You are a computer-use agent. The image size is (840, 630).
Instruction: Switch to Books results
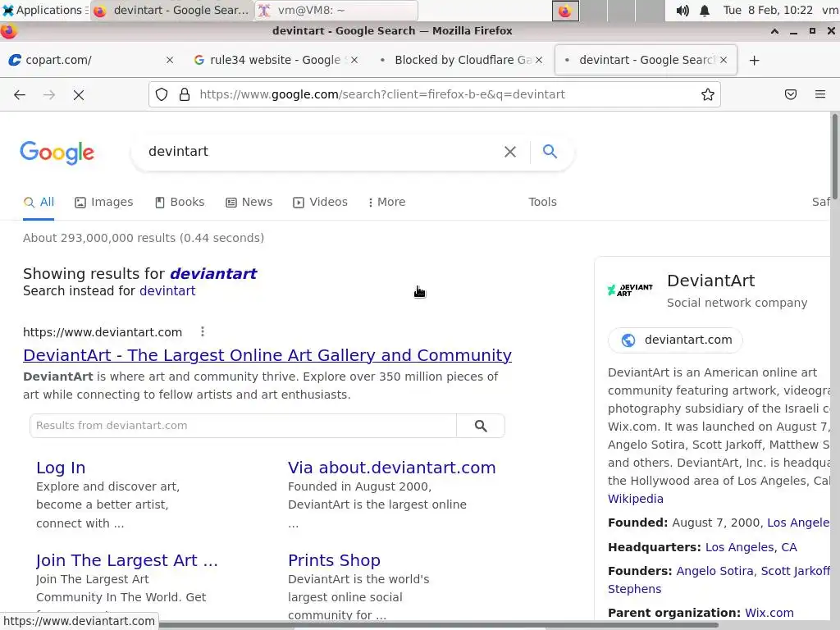pos(180,203)
